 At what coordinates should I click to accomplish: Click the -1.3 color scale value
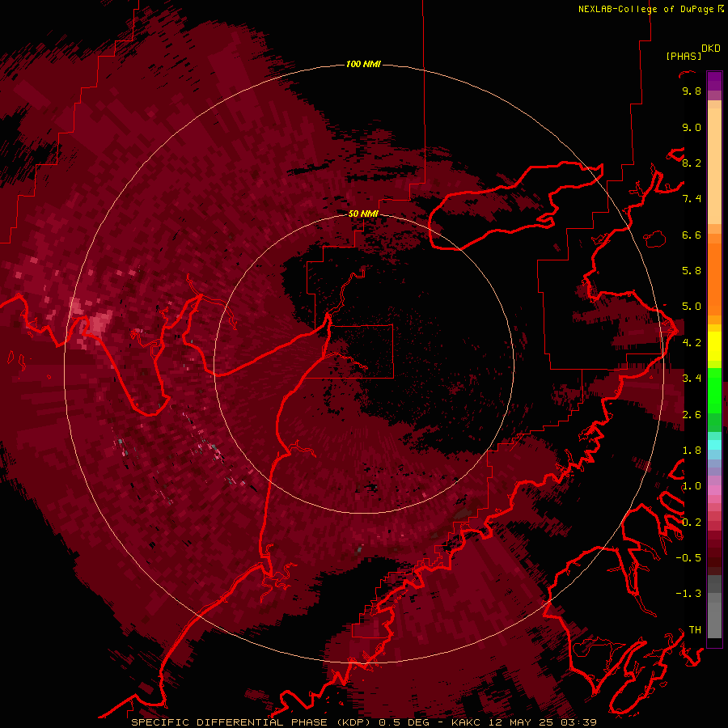click(x=688, y=594)
